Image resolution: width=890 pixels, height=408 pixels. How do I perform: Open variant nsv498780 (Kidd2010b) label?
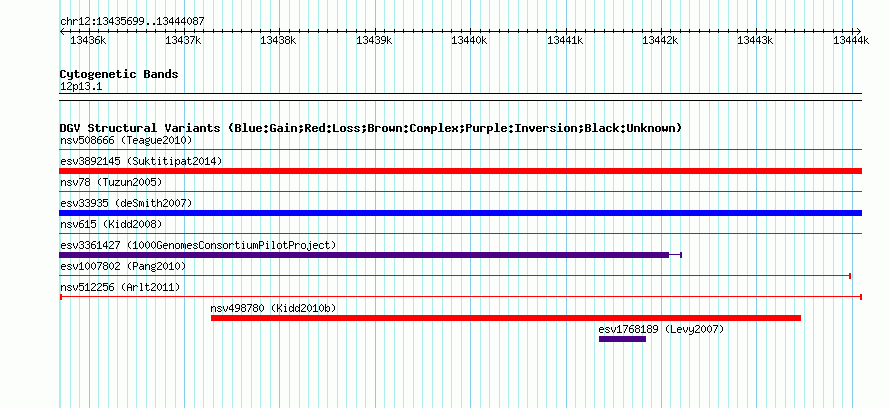[274, 308]
